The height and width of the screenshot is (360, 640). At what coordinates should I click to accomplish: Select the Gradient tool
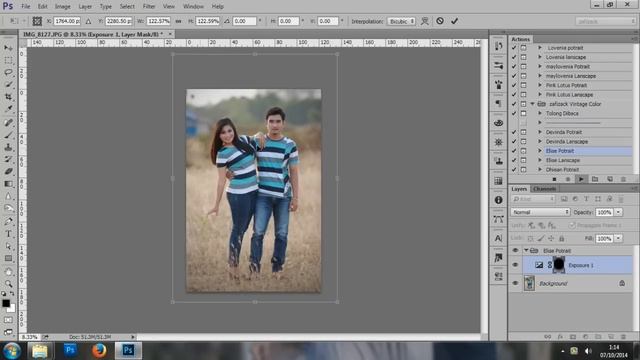click(8, 184)
